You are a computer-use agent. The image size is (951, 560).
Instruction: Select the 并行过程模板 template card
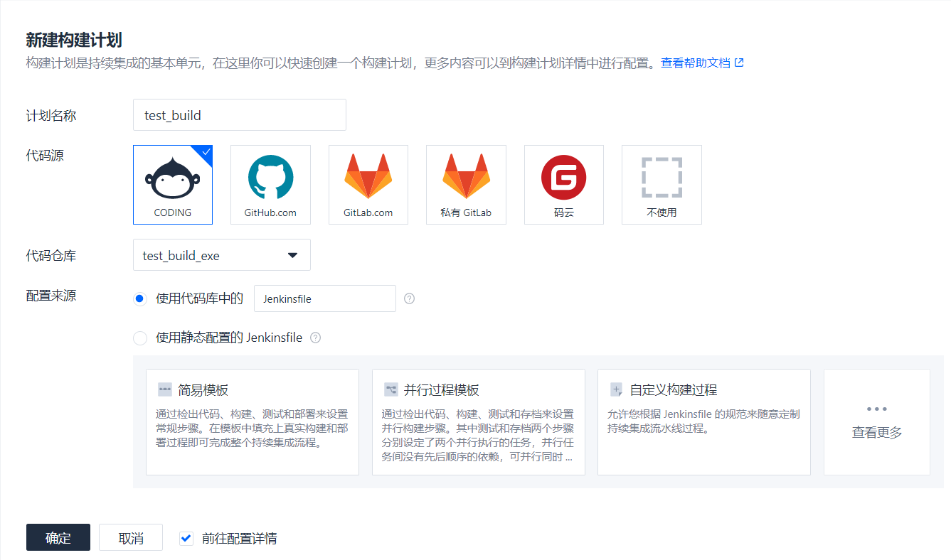(x=478, y=421)
